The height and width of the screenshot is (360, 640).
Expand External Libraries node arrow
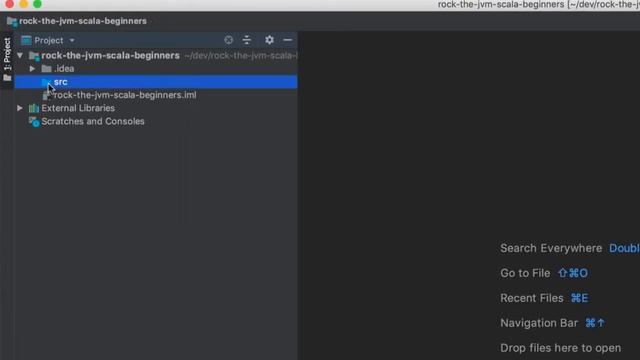[20, 108]
